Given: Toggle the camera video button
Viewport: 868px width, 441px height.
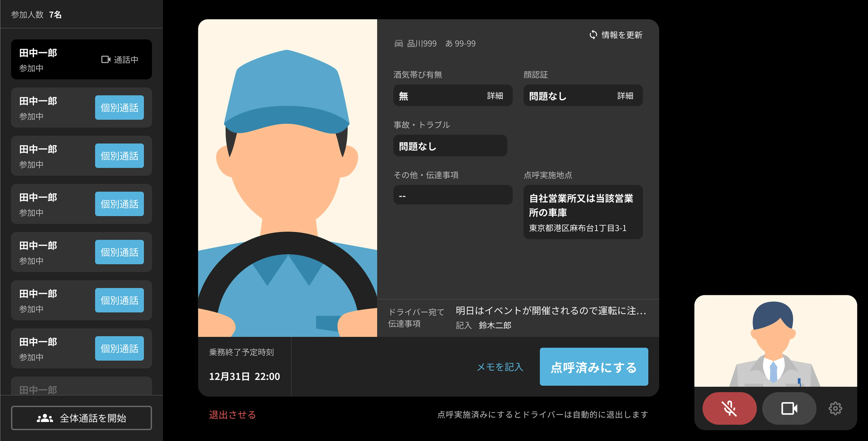Looking at the screenshot, I should [789, 408].
